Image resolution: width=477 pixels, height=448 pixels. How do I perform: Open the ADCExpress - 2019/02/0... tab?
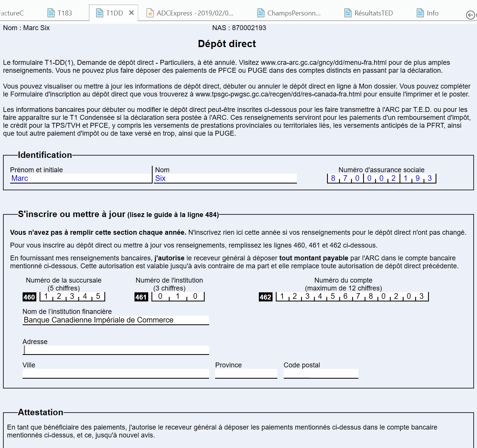coord(190,13)
